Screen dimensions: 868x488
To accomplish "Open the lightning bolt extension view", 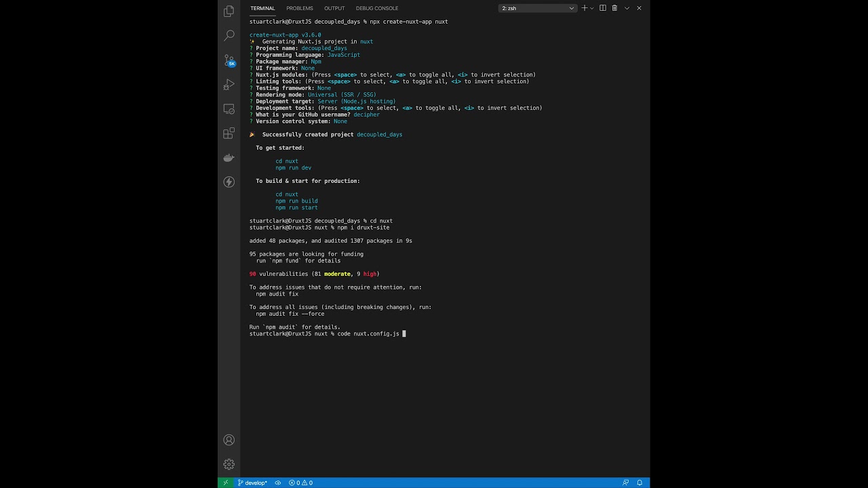I will pyautogui.click(x=229, y=182).
